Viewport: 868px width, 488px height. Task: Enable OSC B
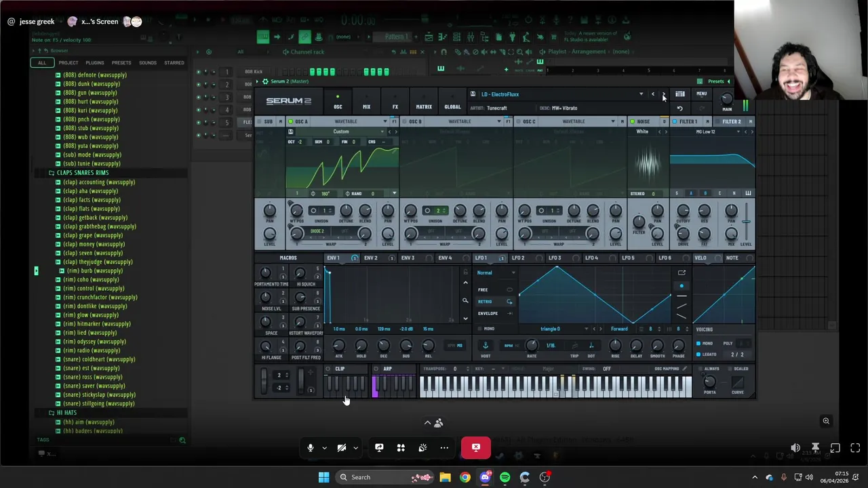(x=404, y=122)
